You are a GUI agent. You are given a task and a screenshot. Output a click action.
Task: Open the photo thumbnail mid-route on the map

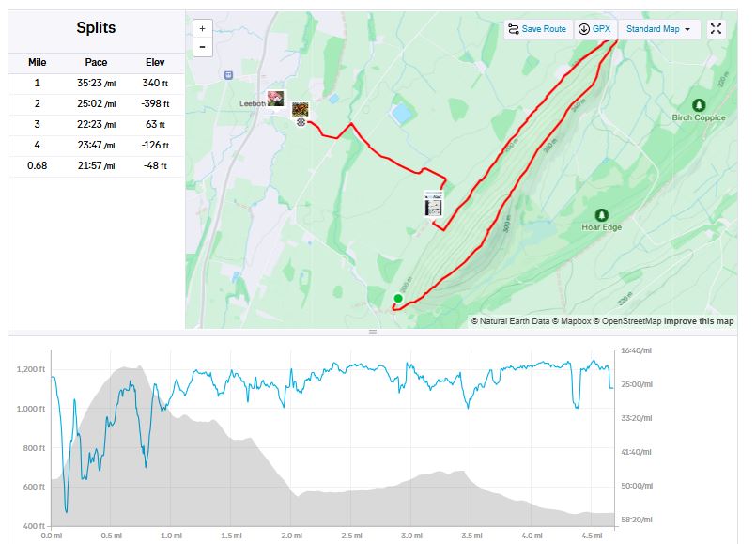[434, 206]
